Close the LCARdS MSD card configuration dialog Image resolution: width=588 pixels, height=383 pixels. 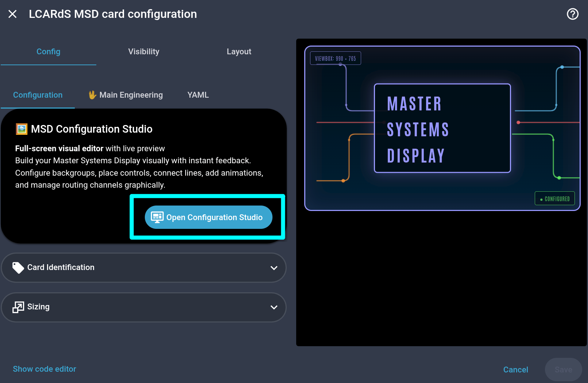pos(12,14)
